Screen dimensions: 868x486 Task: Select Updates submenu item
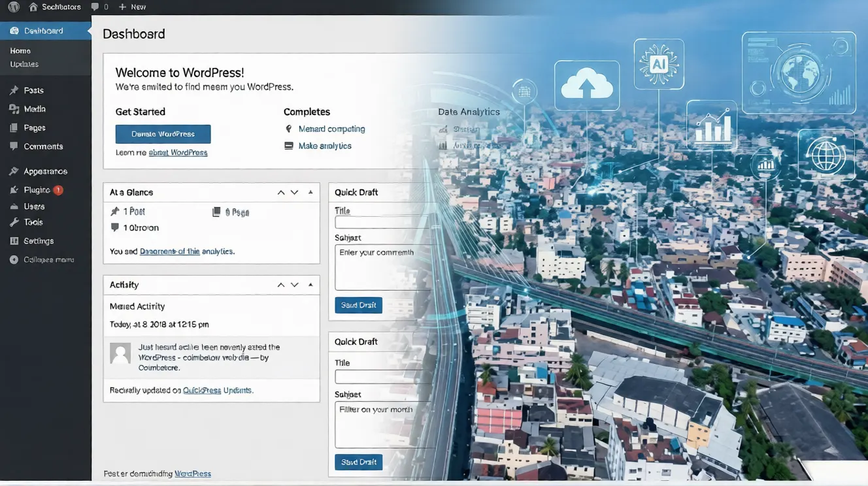(x=24, y=64)
